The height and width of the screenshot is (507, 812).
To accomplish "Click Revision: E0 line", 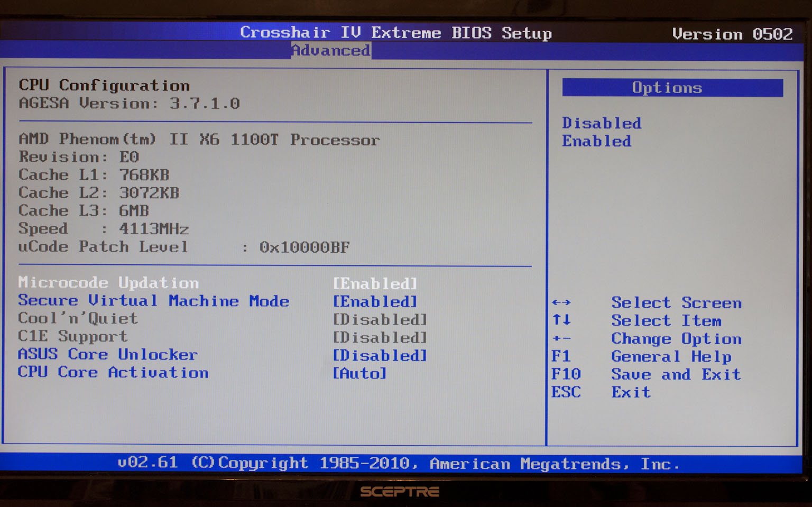I will pos(79,157).
